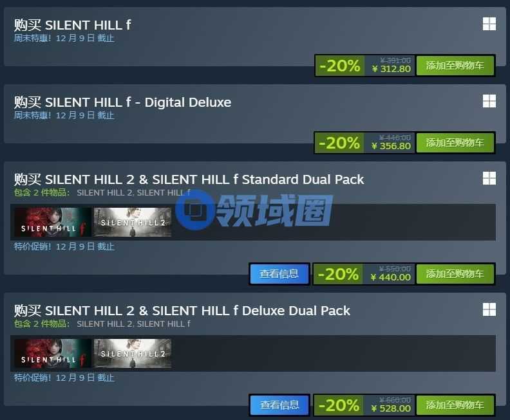Add Deluxe Dual Pack ¥528.00 to cart
Viewport: 510px width, 420px height.
pos(455,405)
